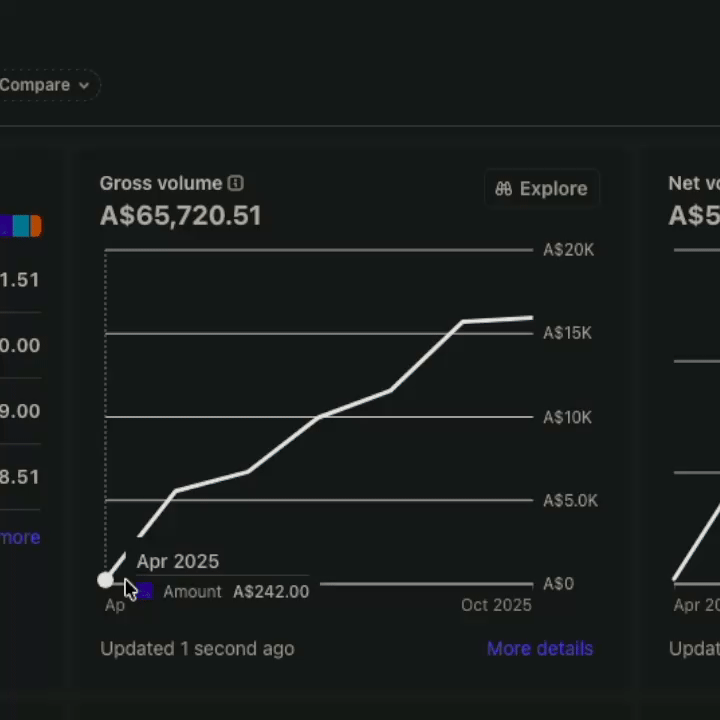Viewport: 720px width, 720px height.
Task: Click the Apr 2025 data point marker
Action: pyautogui.click(x=105, y=580)
